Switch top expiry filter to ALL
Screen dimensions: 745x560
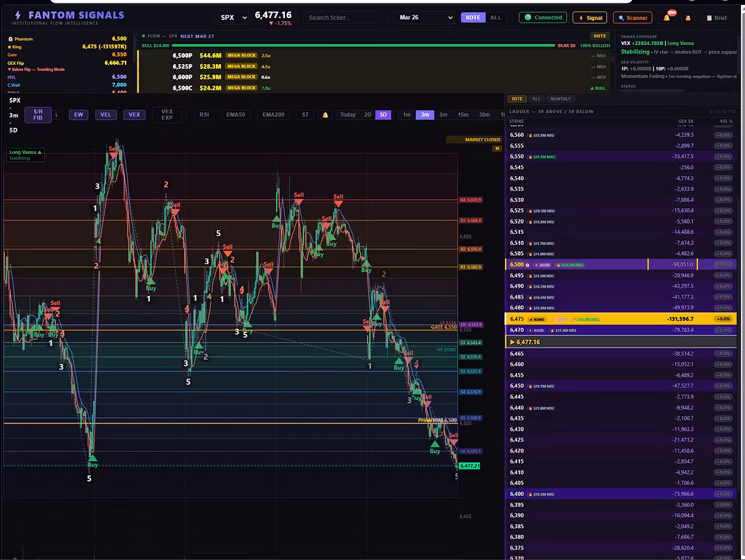(495, 17)
